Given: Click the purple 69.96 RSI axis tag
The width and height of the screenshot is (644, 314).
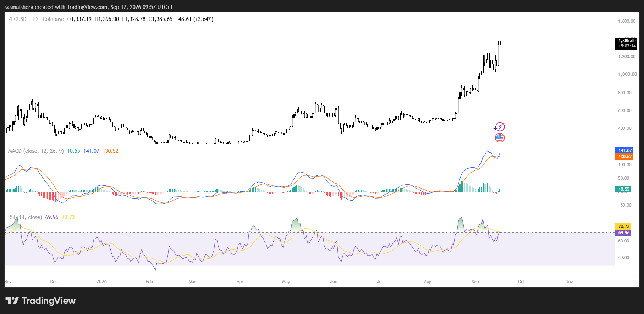Looking at the screenshot, I should click(x=623, y=233).
